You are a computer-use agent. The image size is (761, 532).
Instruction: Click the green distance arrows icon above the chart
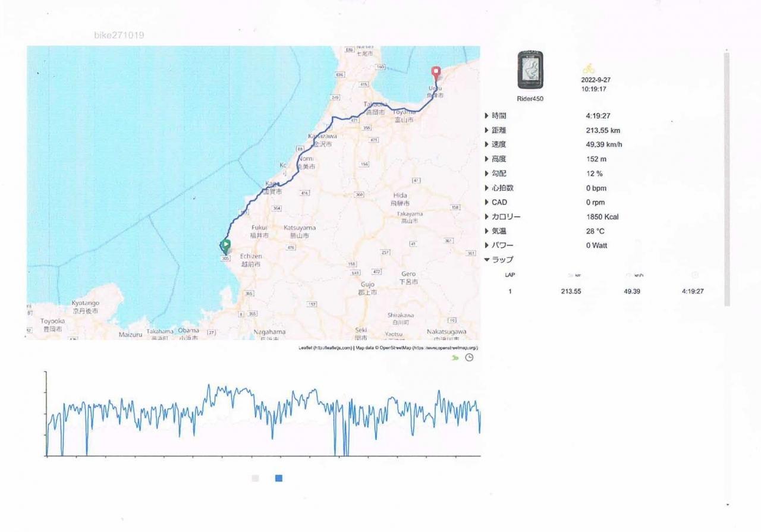(x=455, y=358)
